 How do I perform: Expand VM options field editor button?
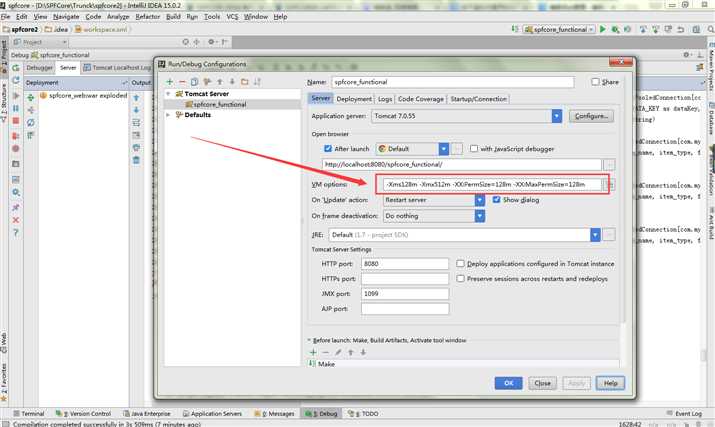pyautogui.click(x=611, y=184)
